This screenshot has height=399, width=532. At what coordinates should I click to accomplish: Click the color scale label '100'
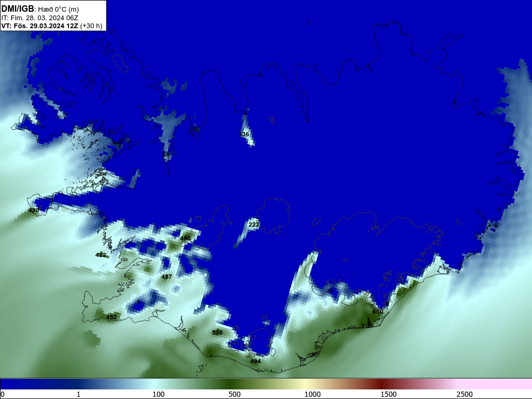159,394
